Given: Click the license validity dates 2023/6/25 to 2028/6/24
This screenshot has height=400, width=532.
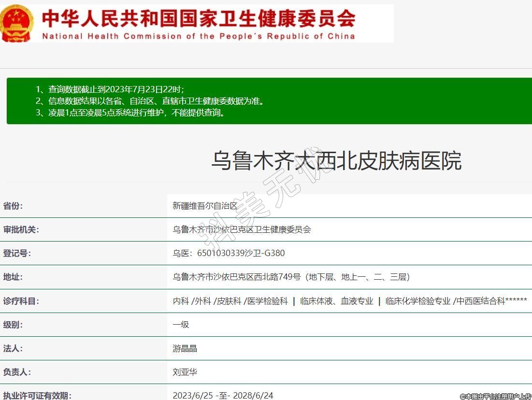Looking at the screenshot, I should click(x=223, y=395).
